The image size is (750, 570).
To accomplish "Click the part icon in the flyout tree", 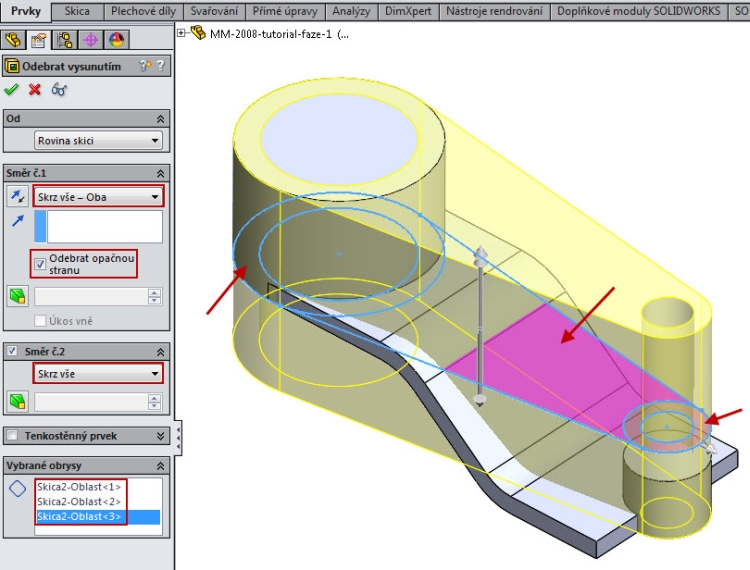I will [x=199, y=33].
